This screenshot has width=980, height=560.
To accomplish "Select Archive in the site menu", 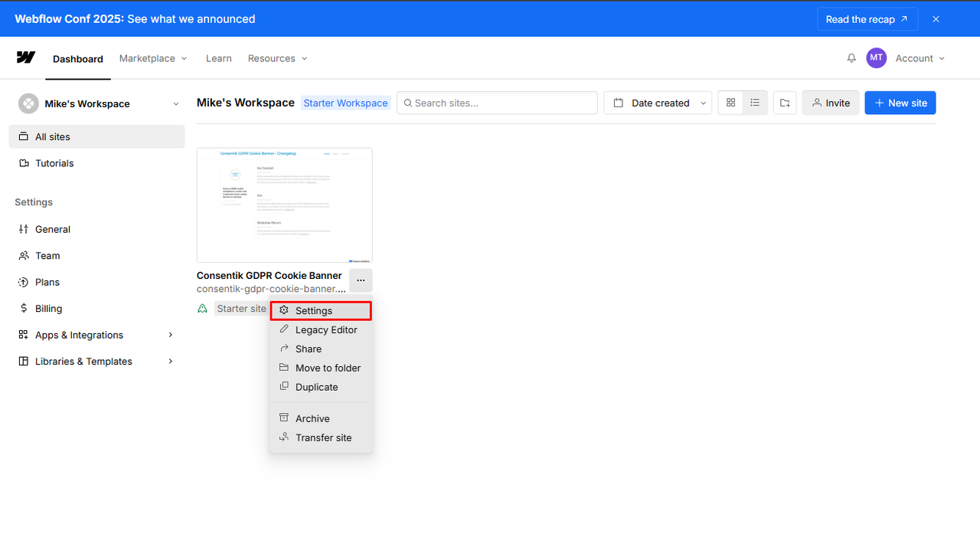I will pyautogui.click(x=312, y=418).
